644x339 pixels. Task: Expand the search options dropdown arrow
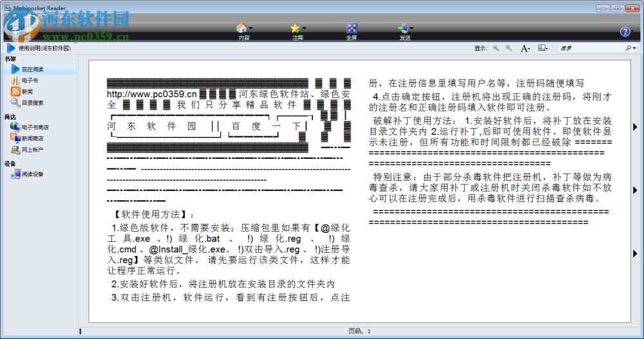point(634,48)
